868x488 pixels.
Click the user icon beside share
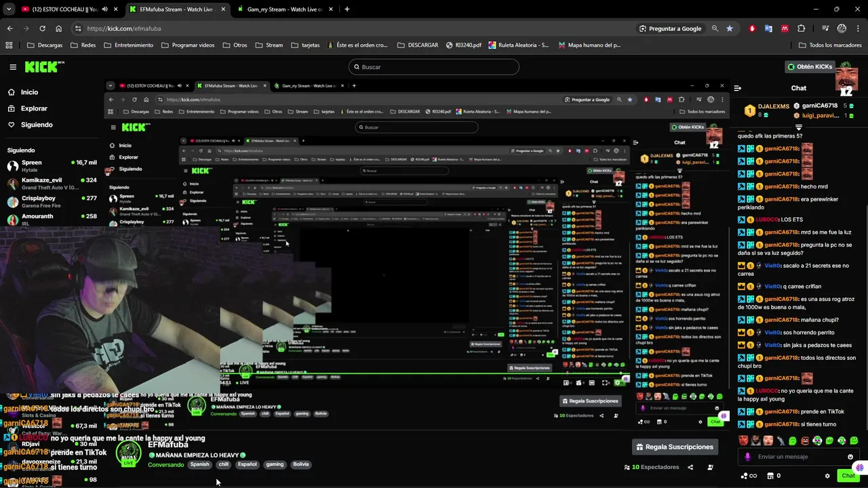710,467
